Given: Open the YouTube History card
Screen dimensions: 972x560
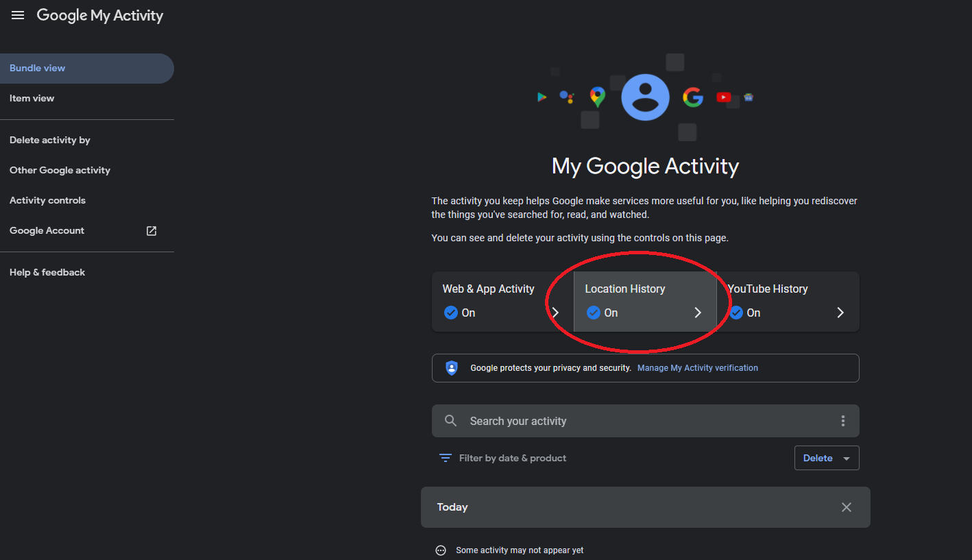Looking at the screenshot, I should point(788,302).
